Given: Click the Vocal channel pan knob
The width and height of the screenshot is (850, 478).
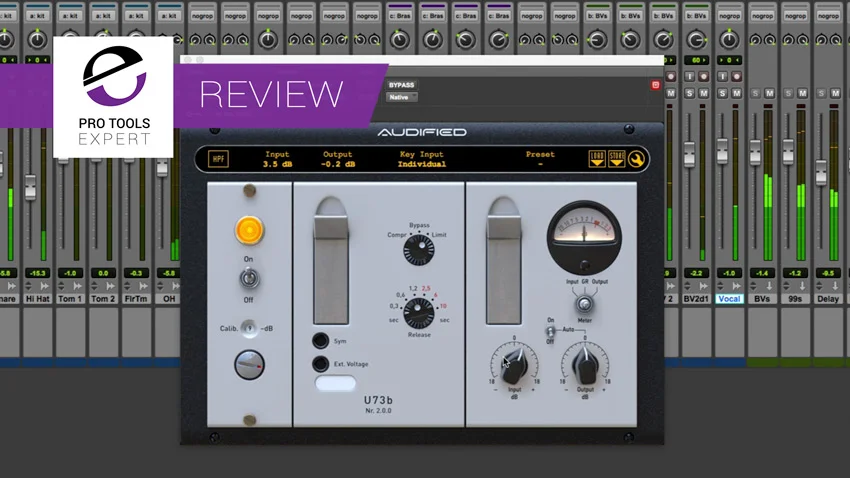Looking at the screenshot, I should (x=729, y=39).
